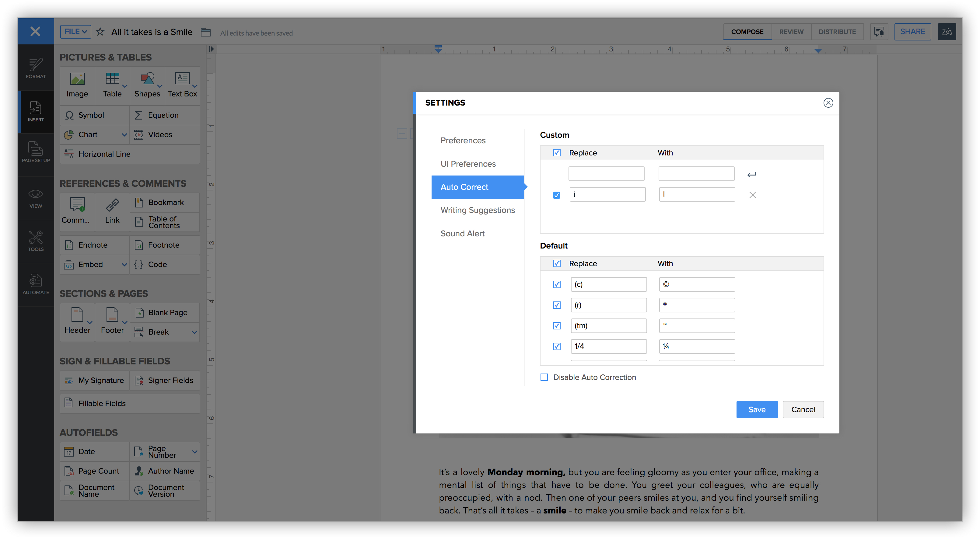Enable Disable Auto Correction checkbox
Image resolution: width=980 pixels, height=539 pixels.
click(x=544, y=377)
